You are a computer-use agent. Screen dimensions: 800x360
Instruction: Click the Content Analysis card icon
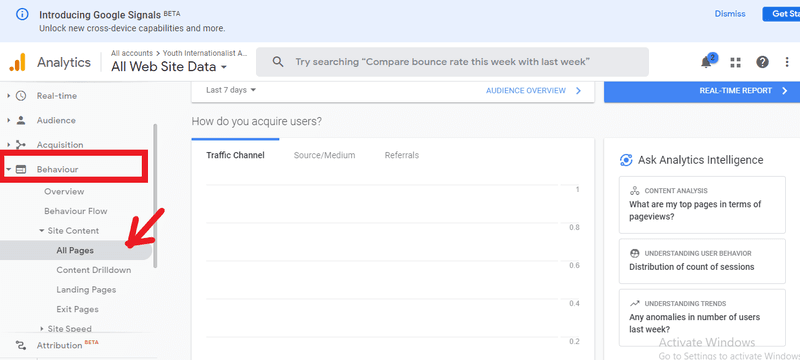point(635,191)
